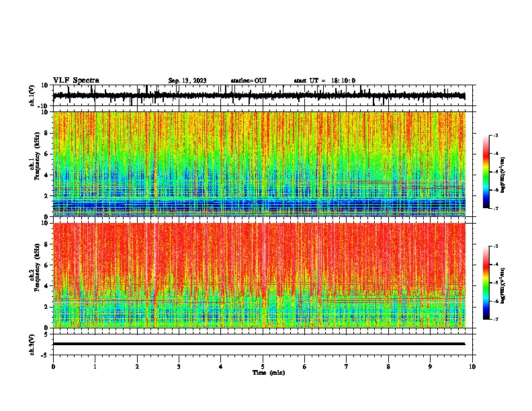Screen dimensions: 532x411
Task: Click time axis tick label "1"
Action: (95, 367)
